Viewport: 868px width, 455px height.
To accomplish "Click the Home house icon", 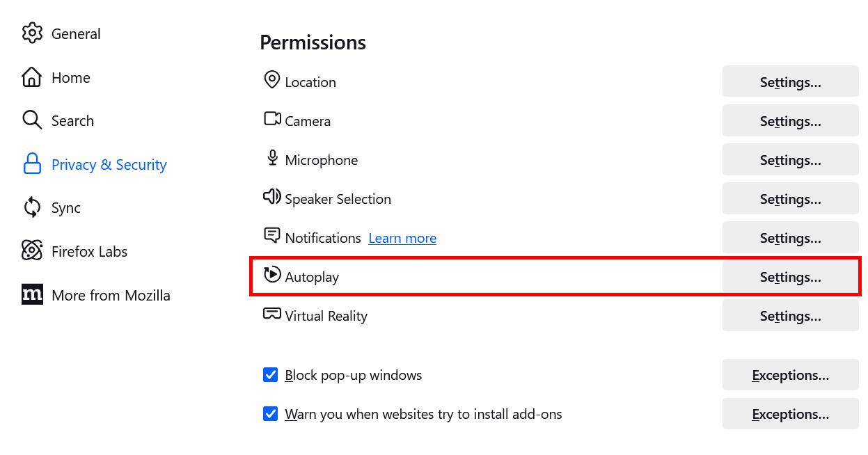I will (32, 77).
